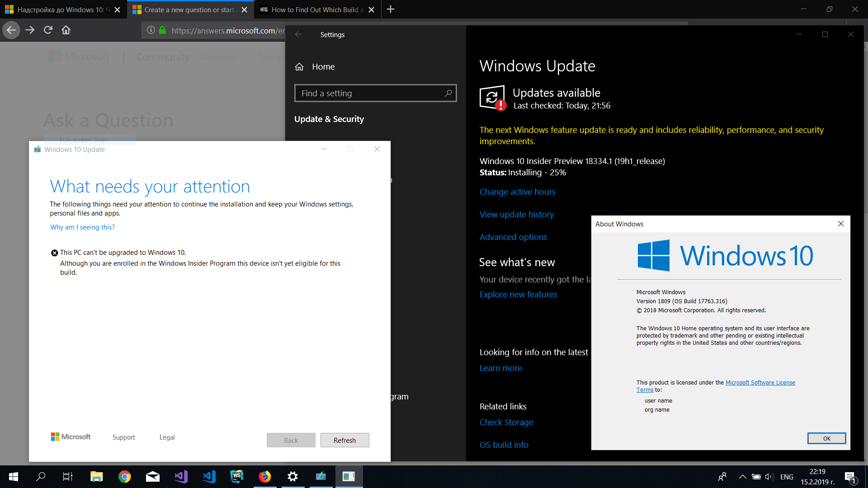Open the Mail app in taskbar
Screen dimensions: 868x488
point(152,476)
